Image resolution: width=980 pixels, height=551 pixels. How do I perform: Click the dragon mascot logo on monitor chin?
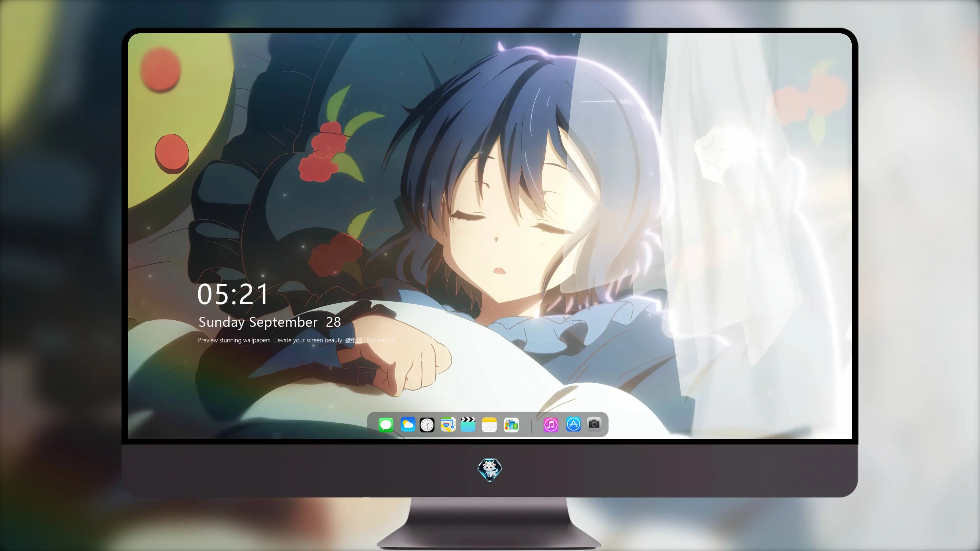tap(490, 470)
